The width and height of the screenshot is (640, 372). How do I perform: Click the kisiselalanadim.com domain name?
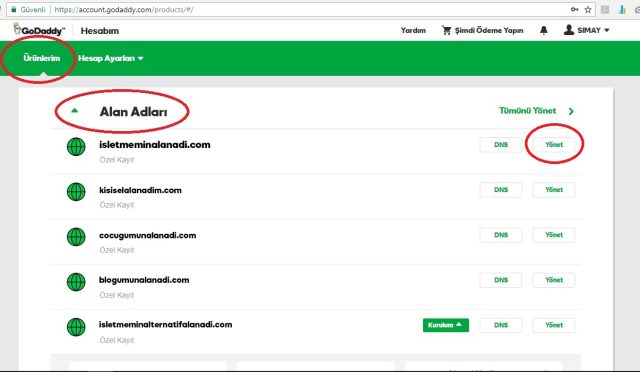(140, 190)
